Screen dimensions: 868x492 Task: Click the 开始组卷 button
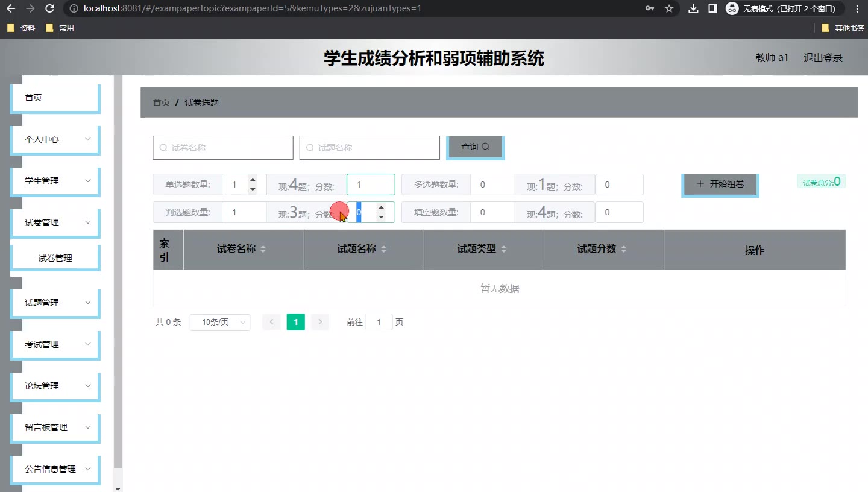tap(720, 184)
